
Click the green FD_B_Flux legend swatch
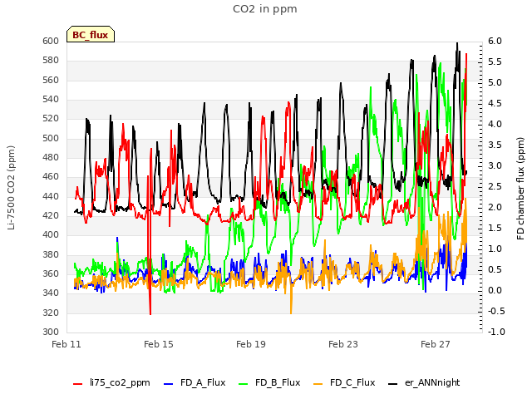[x=244, y=384]
